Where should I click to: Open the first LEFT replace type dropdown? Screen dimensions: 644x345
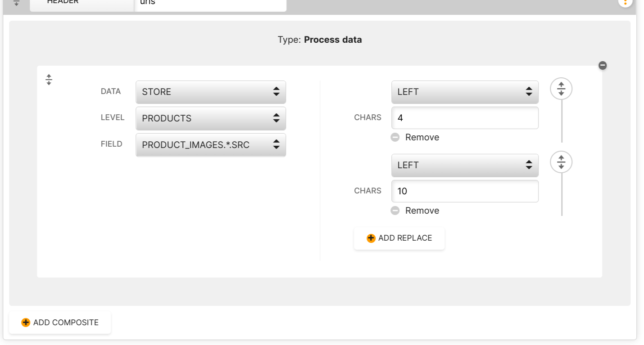(x=465, y=92)
